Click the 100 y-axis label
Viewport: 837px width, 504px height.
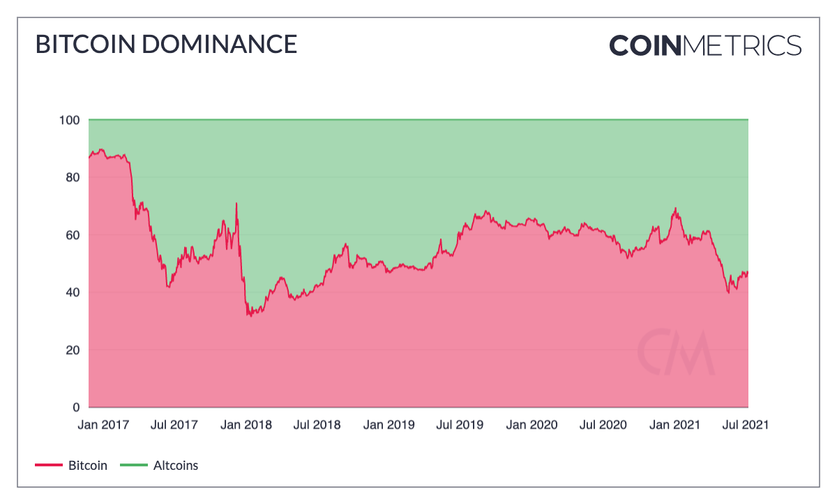(70, 120)
